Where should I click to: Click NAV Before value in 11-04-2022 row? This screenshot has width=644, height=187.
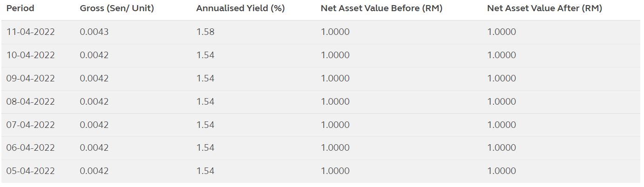335,32
